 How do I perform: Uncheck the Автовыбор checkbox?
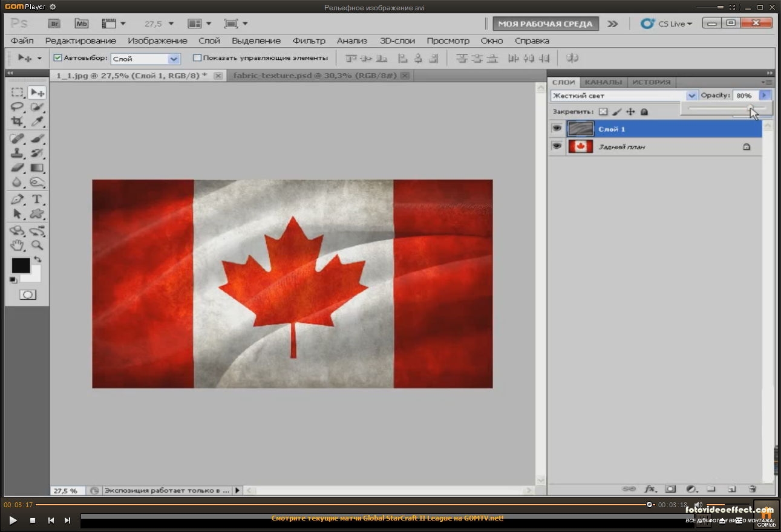coord(58,58)
